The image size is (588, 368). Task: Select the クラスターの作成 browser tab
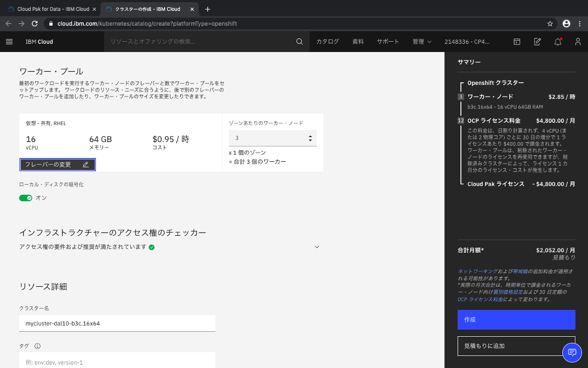[149, 9]
